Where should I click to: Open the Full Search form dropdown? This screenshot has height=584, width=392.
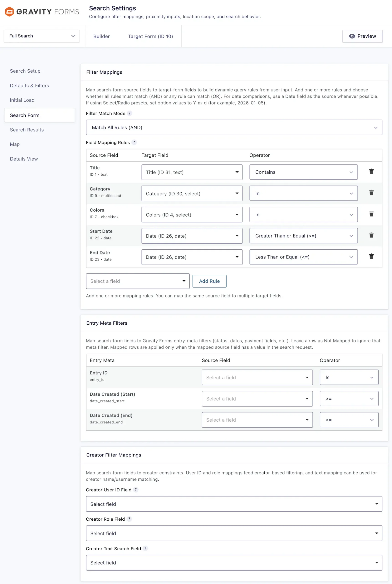click(x=42, y=36)
